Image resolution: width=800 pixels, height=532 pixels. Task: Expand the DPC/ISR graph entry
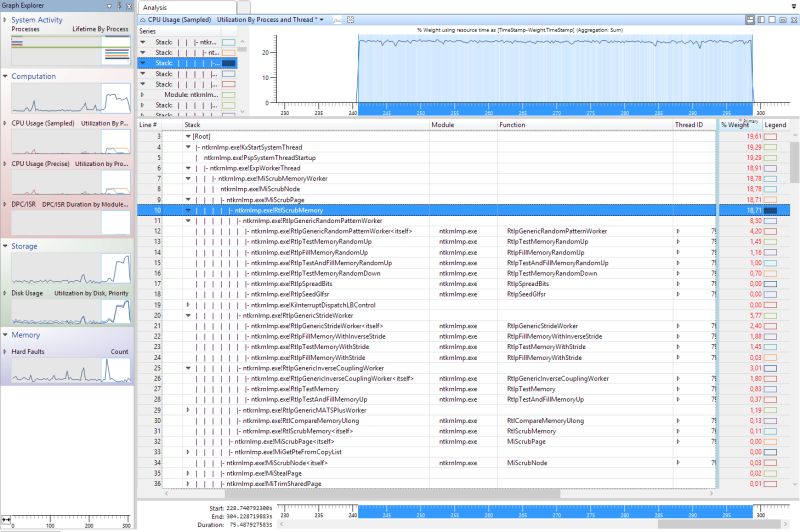(x=5, y=204)
